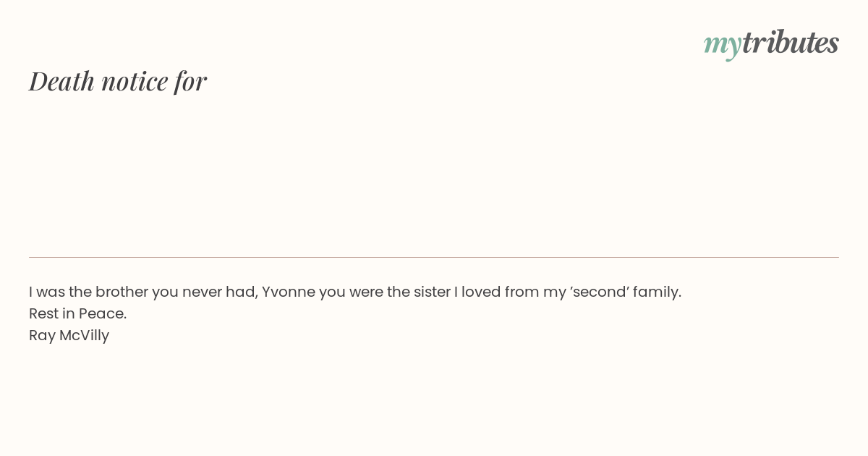Click the "Ray McVilly" signature
868x456 pixels.
[69, 336]
